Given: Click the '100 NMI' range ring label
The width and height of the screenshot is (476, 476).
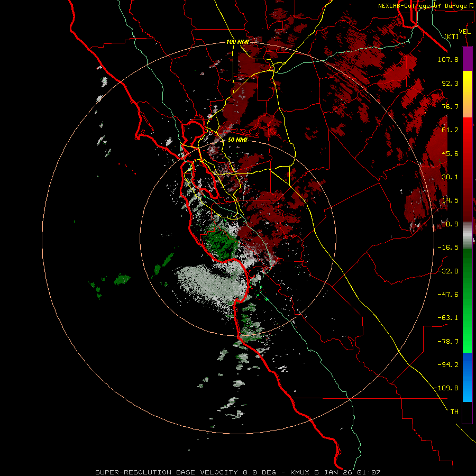Looking at the screenshot, I should click(x=237, y=42).
